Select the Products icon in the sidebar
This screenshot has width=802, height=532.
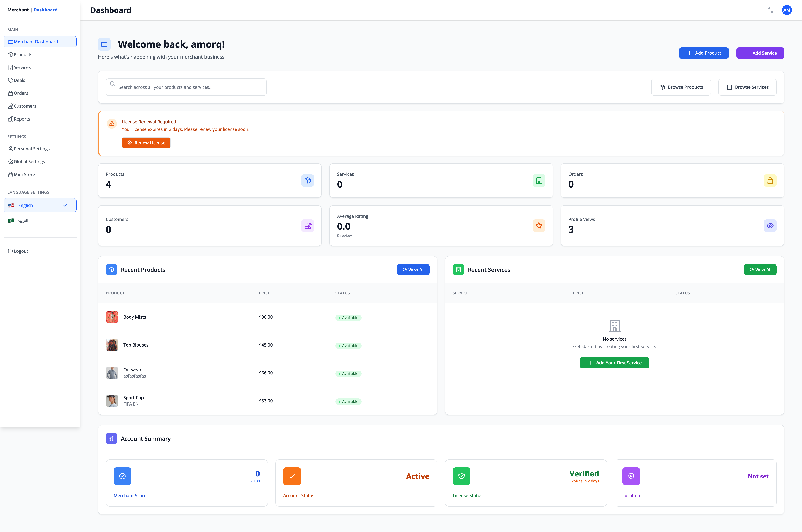11,54
